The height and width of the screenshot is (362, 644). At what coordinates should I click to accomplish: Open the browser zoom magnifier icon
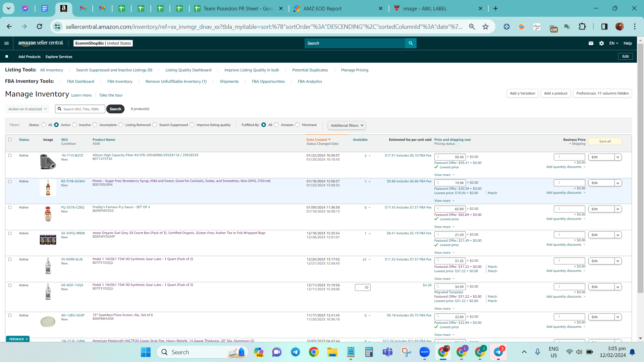[x=472, y=26]
